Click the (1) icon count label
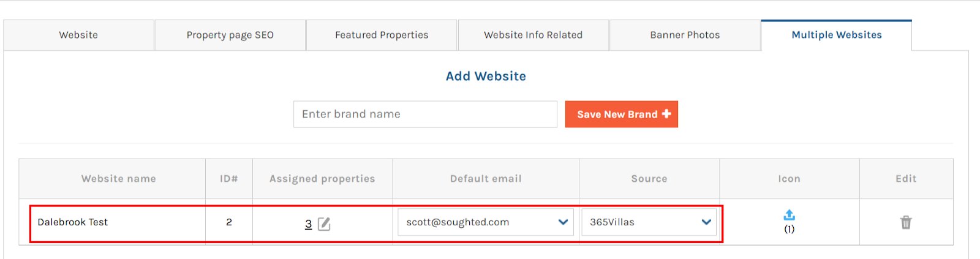Screen dimensions: 980x259 click(789, 229)
